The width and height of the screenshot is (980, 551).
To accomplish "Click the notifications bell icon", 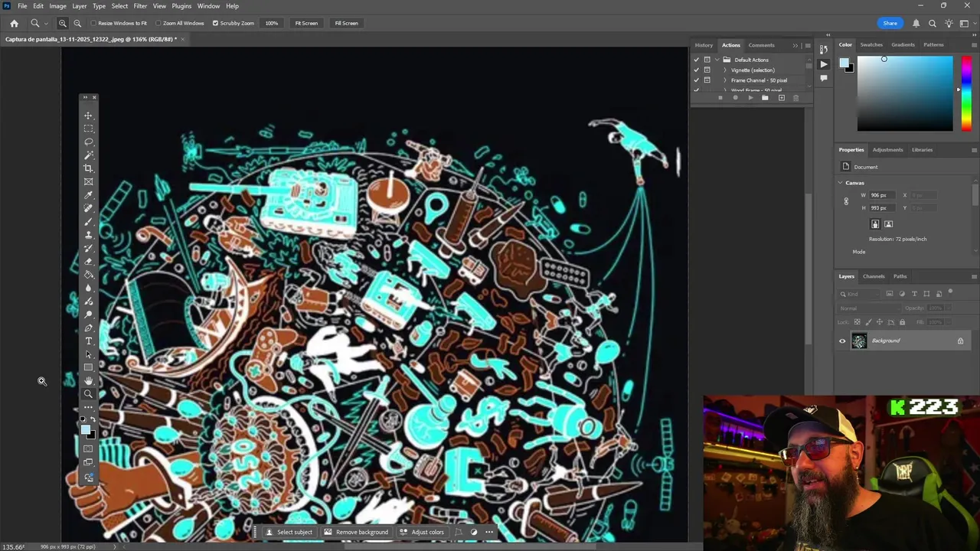I will (x=916, y=23).
